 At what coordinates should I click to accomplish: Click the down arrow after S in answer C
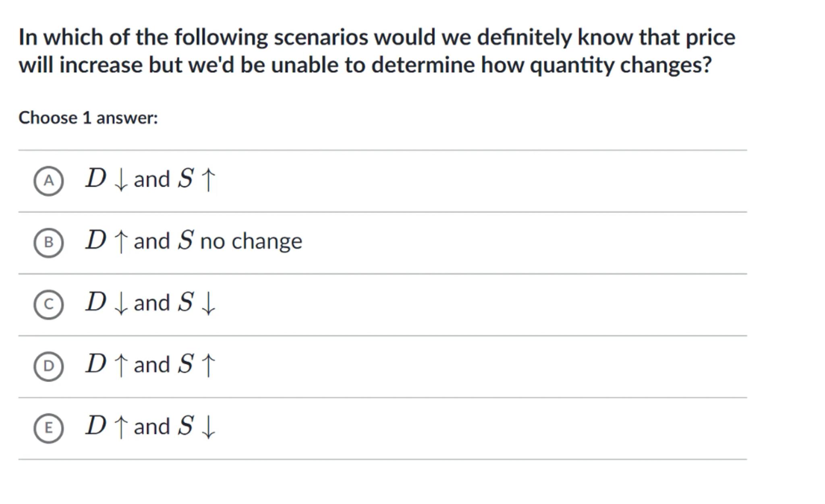click(x=208, y=304)
